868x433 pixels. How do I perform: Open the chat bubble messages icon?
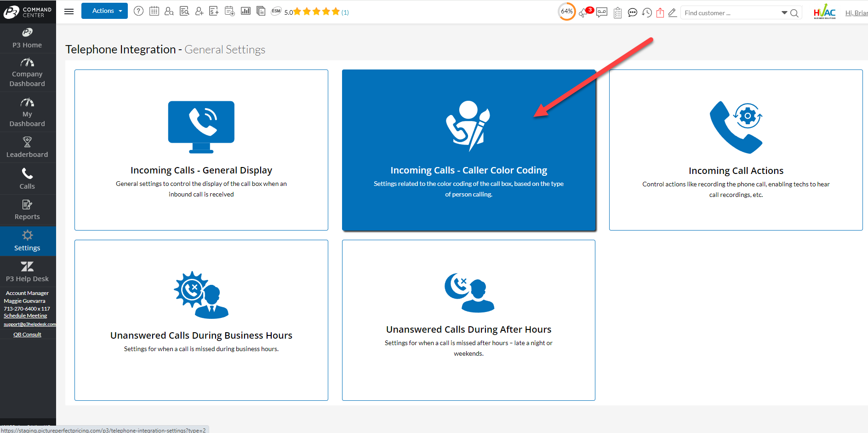(x=632, y=12)
